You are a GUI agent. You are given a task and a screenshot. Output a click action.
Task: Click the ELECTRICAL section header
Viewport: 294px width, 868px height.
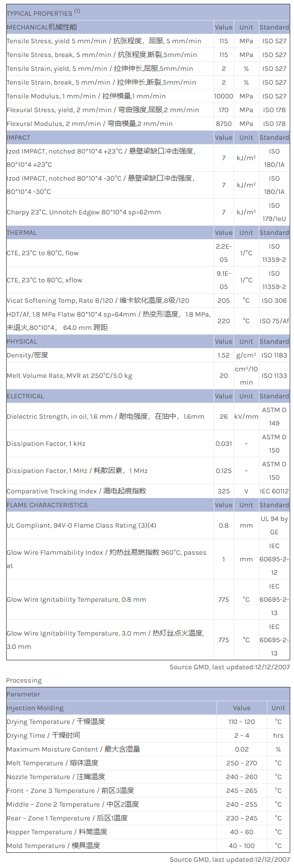tap(25, 396)
